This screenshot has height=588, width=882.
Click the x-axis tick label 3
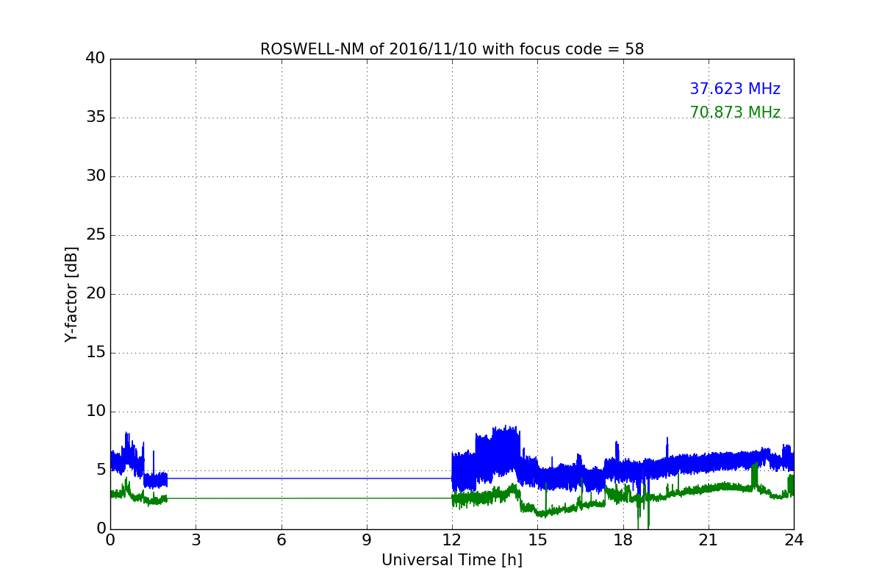[x=196, y=540]
